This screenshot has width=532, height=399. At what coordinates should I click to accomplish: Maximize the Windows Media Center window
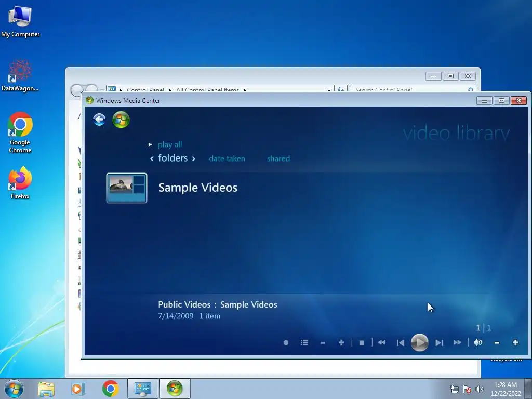coord(501,100)
